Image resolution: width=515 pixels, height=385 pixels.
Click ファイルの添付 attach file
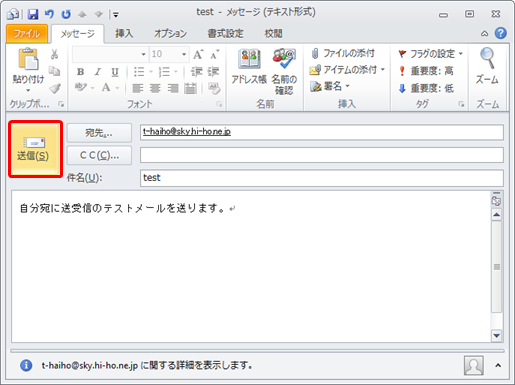pyautogui.click(x=343, y=53)
